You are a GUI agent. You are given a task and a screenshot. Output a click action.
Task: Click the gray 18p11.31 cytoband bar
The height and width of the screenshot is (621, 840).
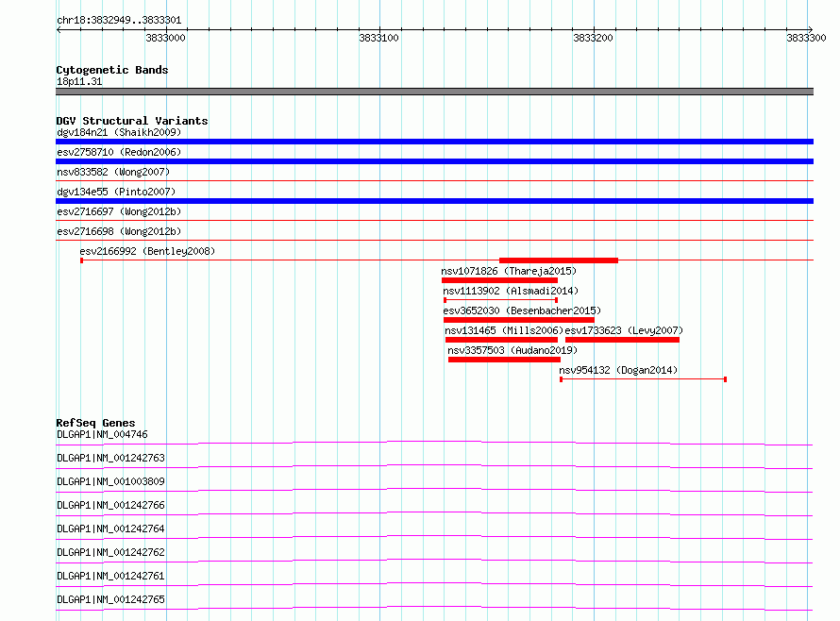coord(434,92)
